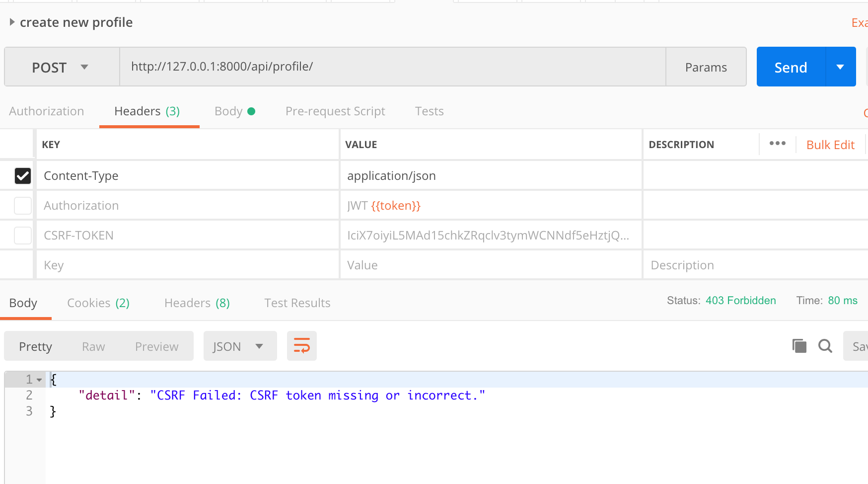Collapse the create new profile request
This screenshot has width=868, height=484.
[12, 21]
